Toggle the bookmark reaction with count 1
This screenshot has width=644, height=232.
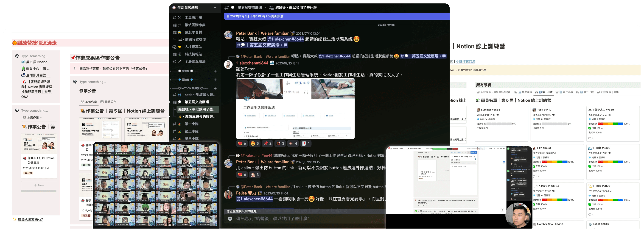tap(306, 144)
